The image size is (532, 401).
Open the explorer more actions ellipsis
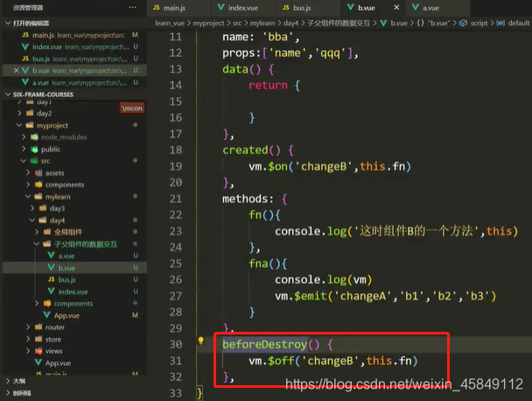133,7
